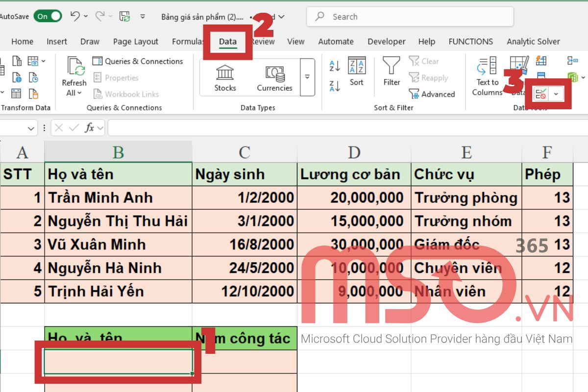The height and width of the screenshot is (392, 588).
Task: Insert the Currencies data type
Action: pyautogui.click(x=274, y=78)
